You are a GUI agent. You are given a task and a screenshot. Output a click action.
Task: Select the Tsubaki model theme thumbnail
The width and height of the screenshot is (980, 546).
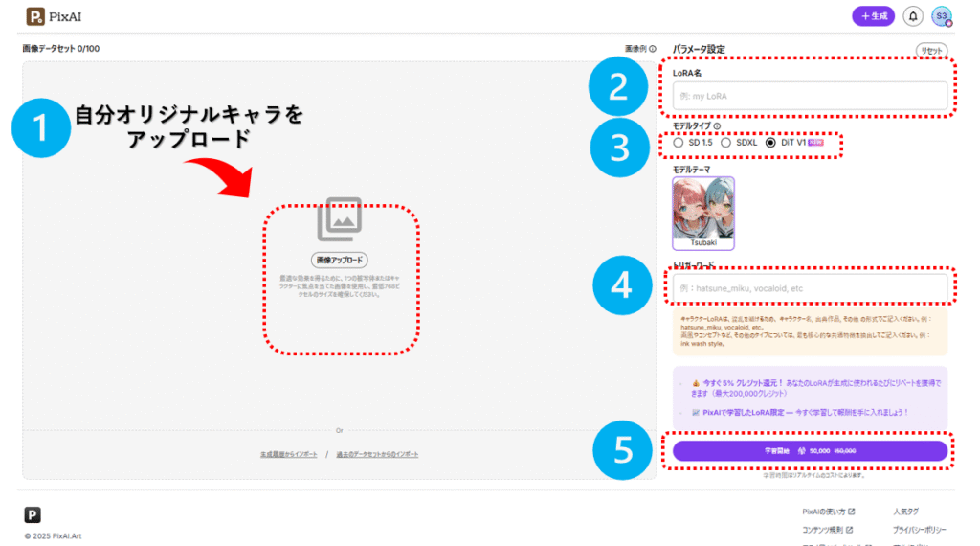point(703,212)
